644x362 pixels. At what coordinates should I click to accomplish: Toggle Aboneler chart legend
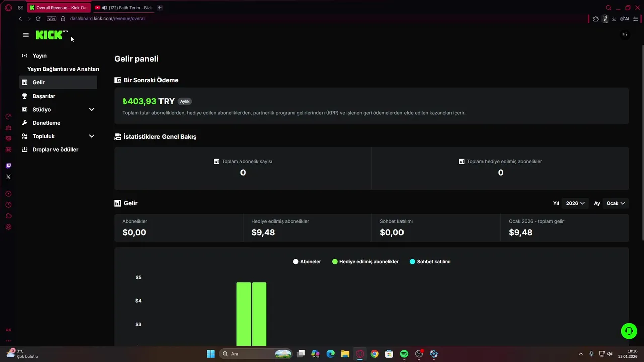click(307, 262)
